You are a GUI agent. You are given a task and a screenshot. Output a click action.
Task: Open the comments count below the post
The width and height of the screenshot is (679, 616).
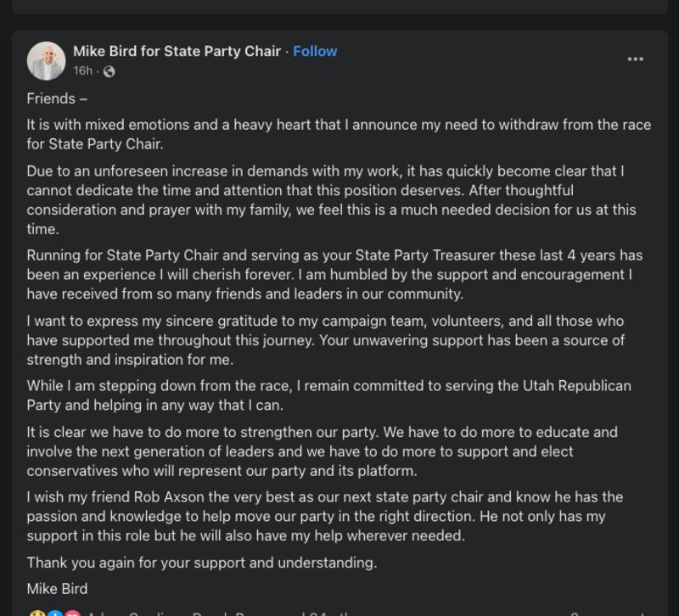[x=606, y=613]
